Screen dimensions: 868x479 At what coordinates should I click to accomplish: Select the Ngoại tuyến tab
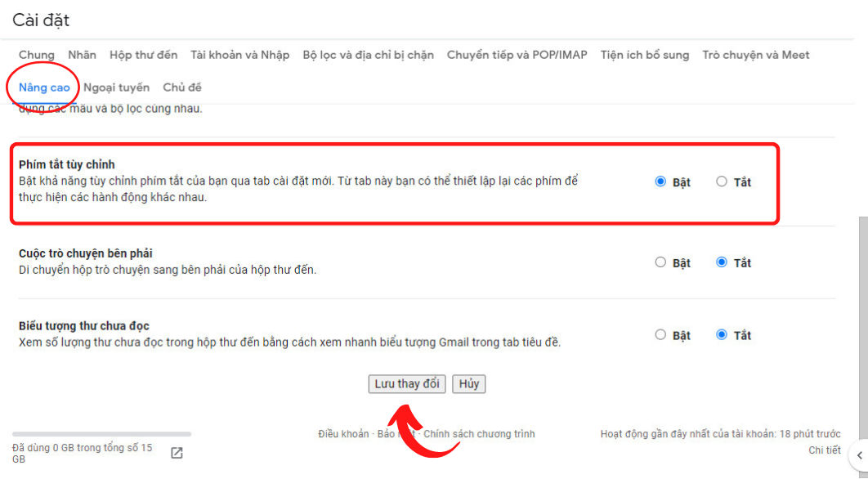coord(116,87)
